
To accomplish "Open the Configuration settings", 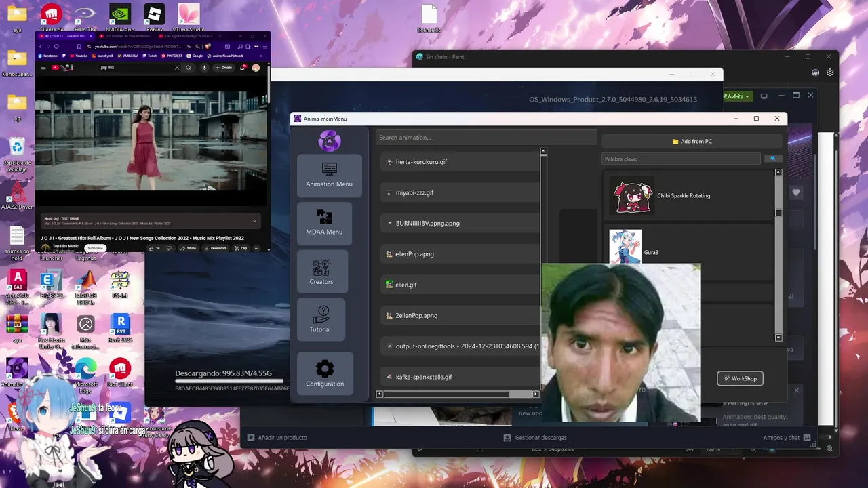I will tap(325, 373).
